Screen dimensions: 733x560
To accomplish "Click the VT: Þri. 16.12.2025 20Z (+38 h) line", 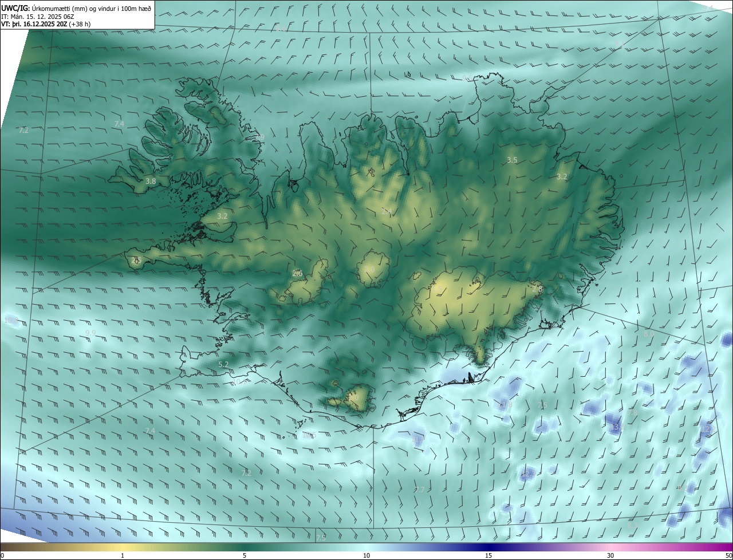I will 46,24.
